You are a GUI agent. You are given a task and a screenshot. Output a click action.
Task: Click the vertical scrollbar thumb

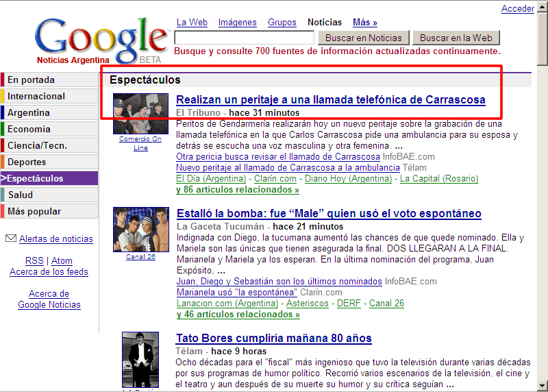[x=543, y=38]
